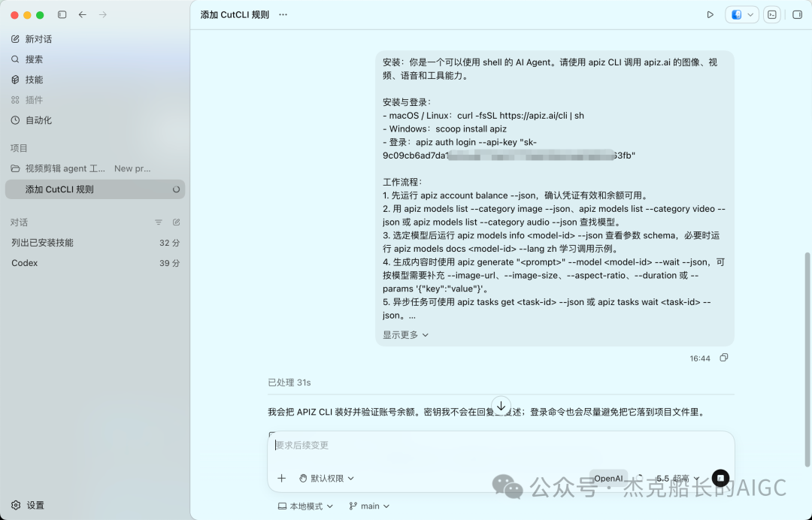Open the 列出已安装技能 conversation
The height and width of the screenshot is (520, 812).
click(x=95, y=243)
